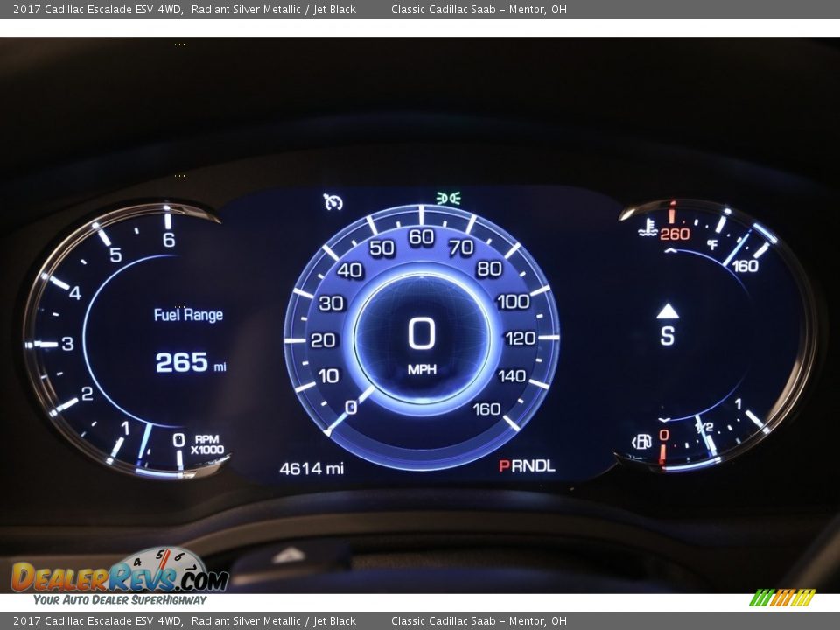Click the coolant temperature thermometer icon
Viewport: 840px width, 630px height.
(648, 230)
